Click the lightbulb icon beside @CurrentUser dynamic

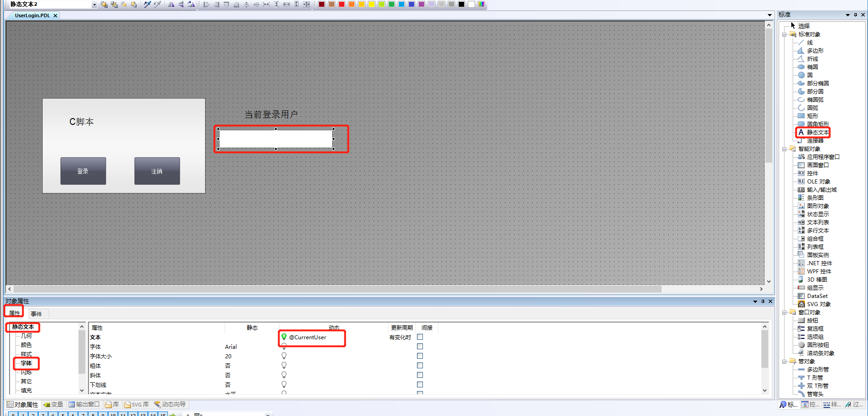coord(284,337)
